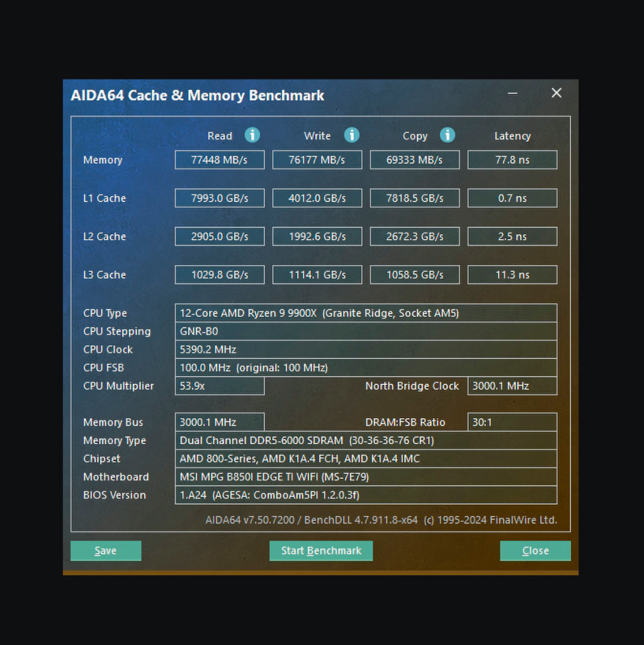Click the Read column header text
This screenshot has height=645, width=644.
tap(220, 136)
